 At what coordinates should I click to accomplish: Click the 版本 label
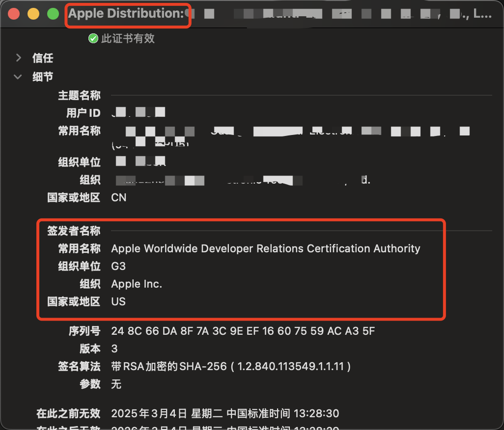[x=90, y=349]
